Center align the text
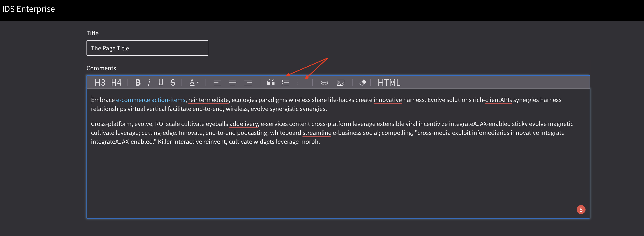Viewport: 644px width, 236px height. (232, 82)
